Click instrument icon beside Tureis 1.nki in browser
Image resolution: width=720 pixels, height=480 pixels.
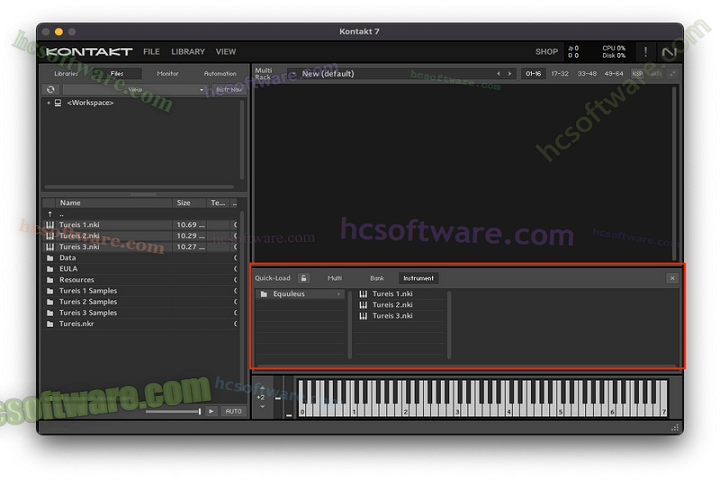pos(50,225)
